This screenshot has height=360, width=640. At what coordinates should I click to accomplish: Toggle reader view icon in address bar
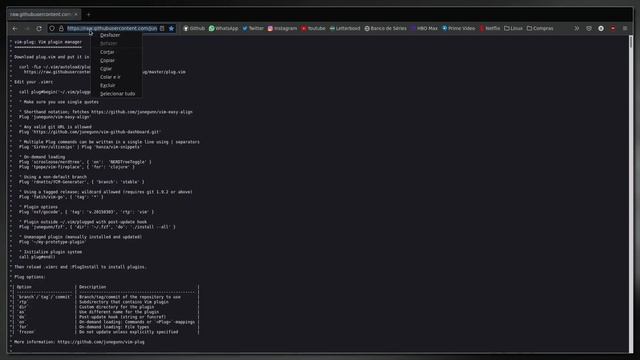tap(162, 29)
